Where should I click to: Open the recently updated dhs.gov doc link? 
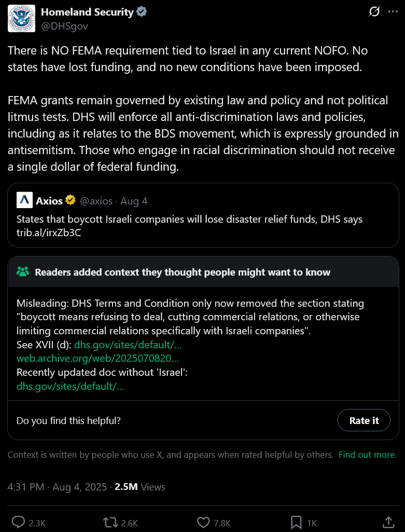(x=70, y=386)
